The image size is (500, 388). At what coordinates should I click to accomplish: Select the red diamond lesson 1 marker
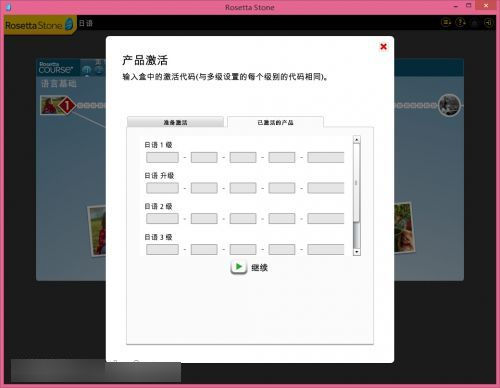click(67, 105)
